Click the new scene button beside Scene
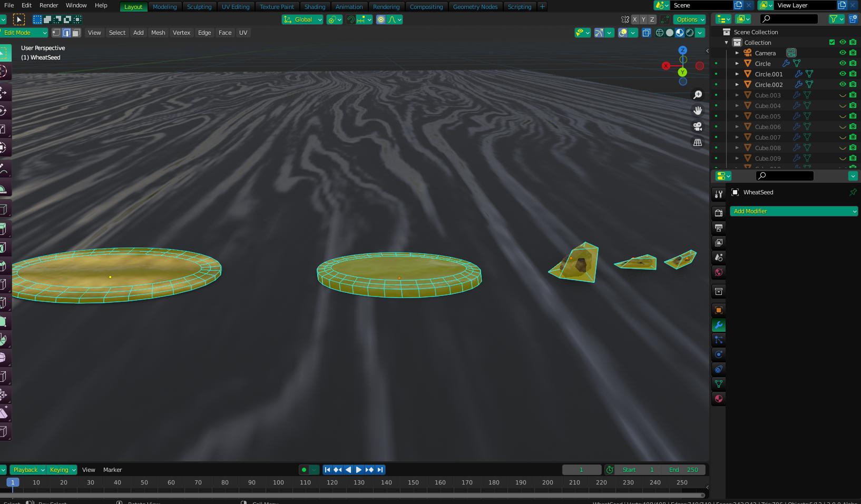The height and width of the screenshot is (504, 861). pyautogui.click(x=738, y=5)
